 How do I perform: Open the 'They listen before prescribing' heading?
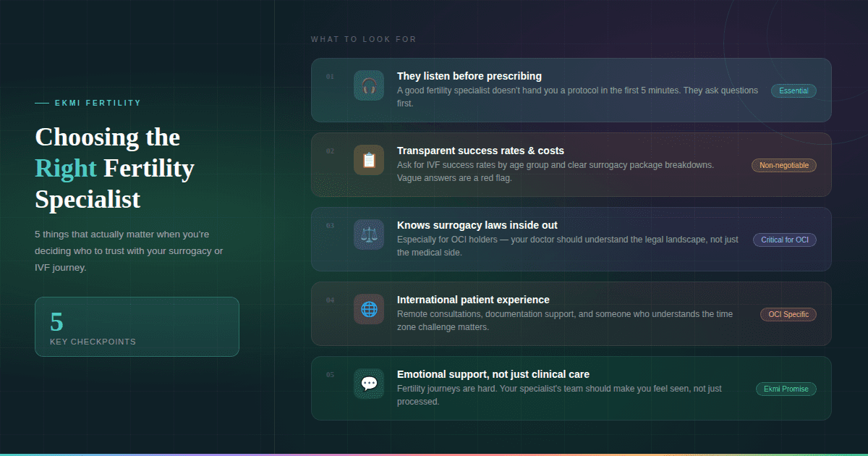pos(469,76)
